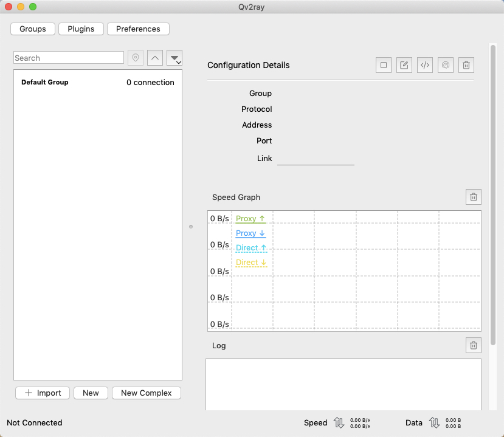Image resolution: width=504 pixels, height=437 pixels.
Task: Collapse all groups with the up chevron
Action: (x=155, y=58)
